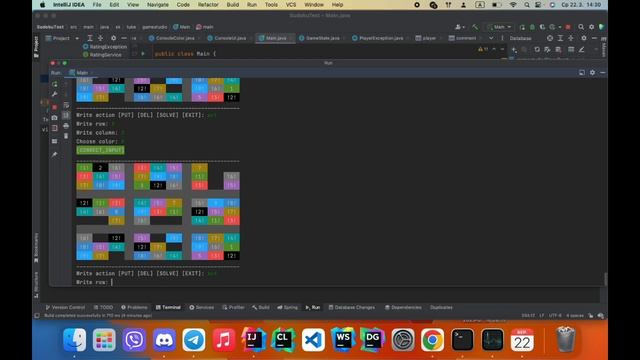Open CLion from the dock

tap(283, 340)
